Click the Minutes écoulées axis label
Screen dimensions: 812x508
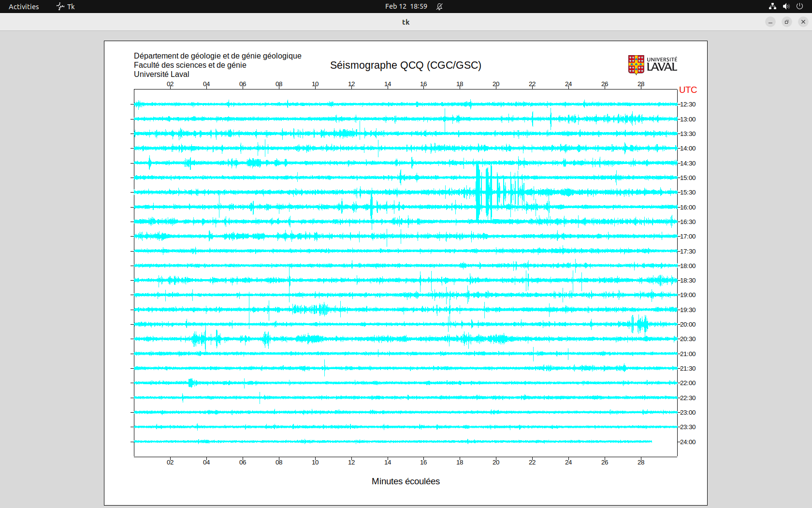click(x=406, y=481)
